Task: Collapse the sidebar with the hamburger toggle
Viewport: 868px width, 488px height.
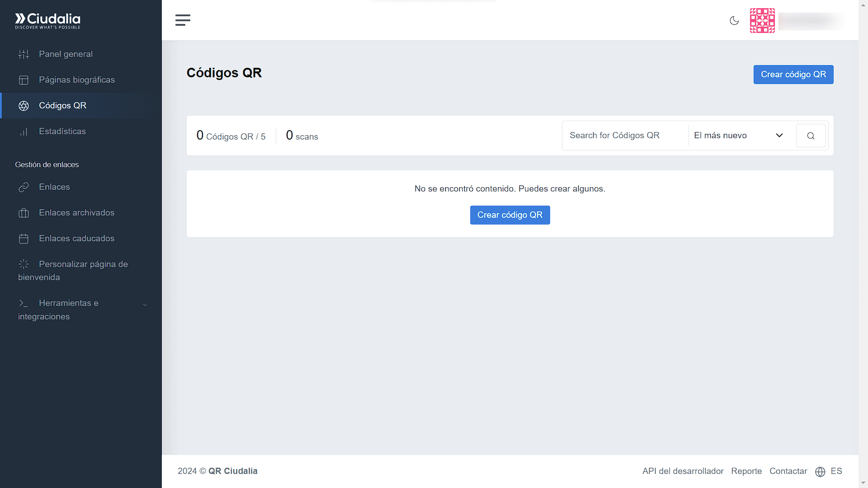Action: click(x=183, y=20)
